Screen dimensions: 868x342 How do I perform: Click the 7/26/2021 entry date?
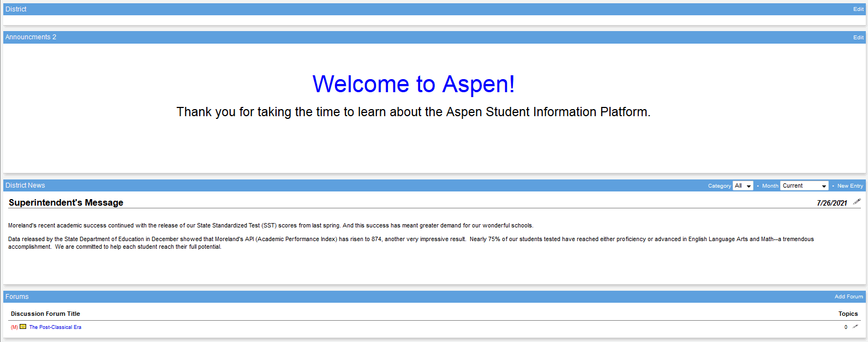point(831,203)
